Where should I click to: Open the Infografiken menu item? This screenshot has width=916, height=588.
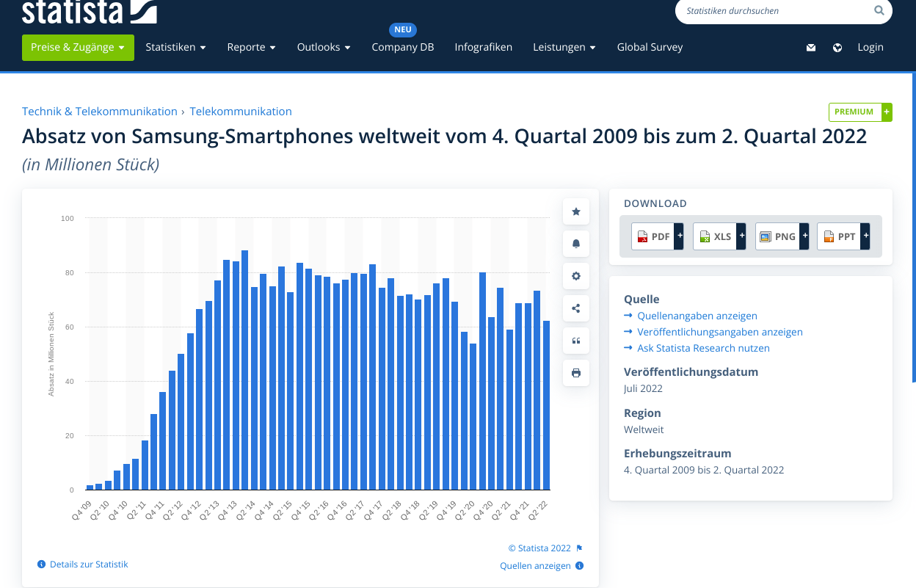point(483,47)
